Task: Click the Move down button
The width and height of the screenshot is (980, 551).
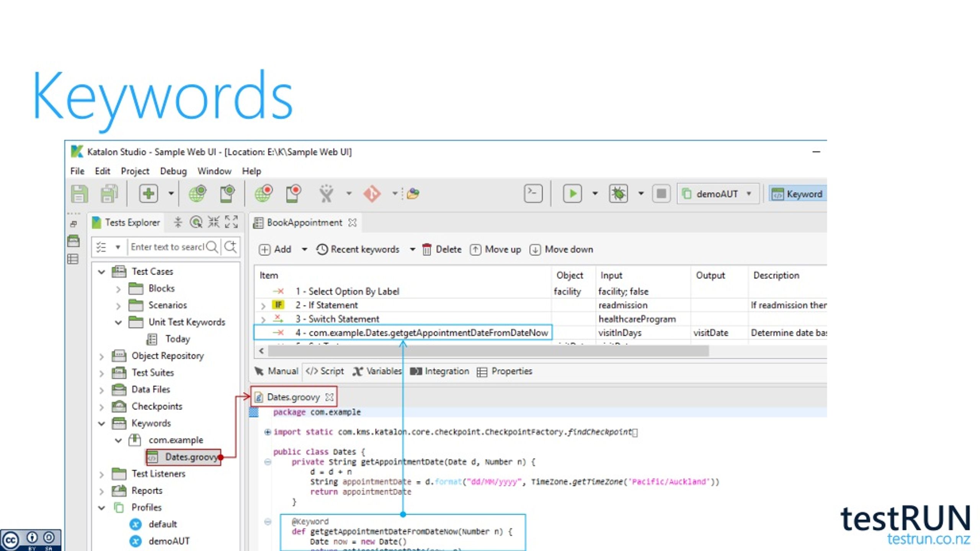Action: (x=561, y=249)
